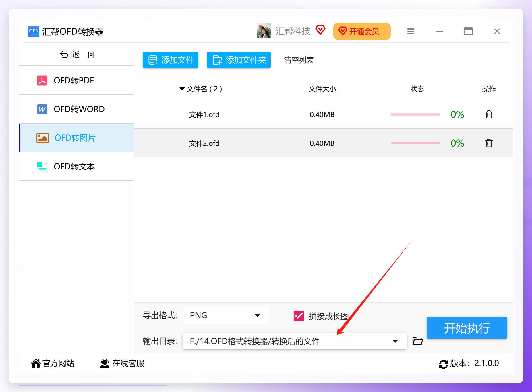Select the OFD转文本 tab
The width and height of the screenshot is (532, 392).
click(x=76, y=167)
